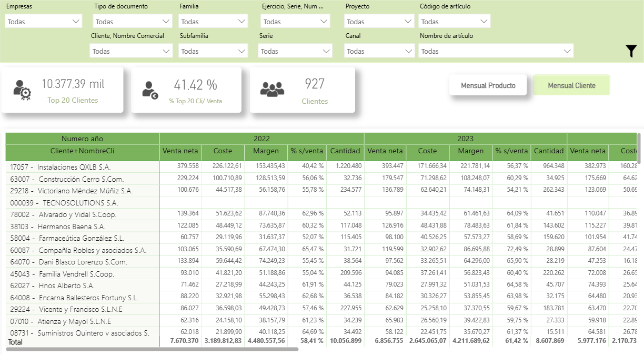Sort by the 2023 Margen column header
The image size is (644, 354).
coord(470,151)
